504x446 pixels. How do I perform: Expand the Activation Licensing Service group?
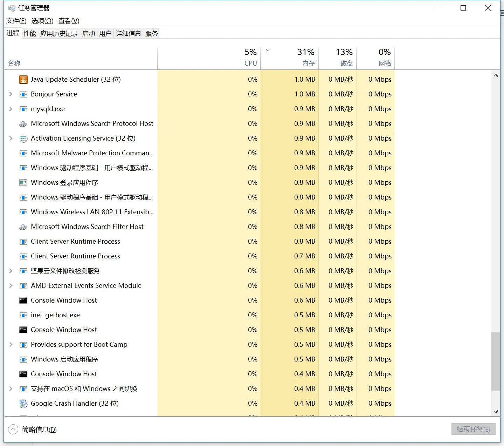click(x=11, y=138)
